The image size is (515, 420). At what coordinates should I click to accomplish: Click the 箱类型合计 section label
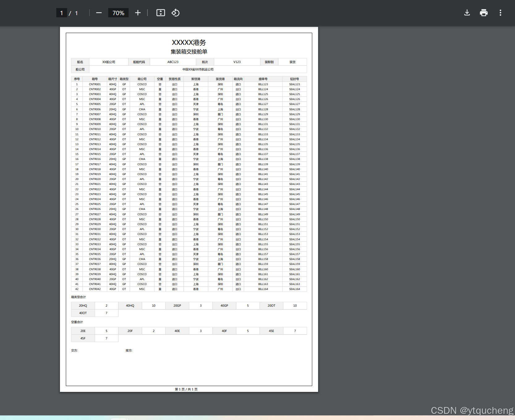[x=79, y=297]
